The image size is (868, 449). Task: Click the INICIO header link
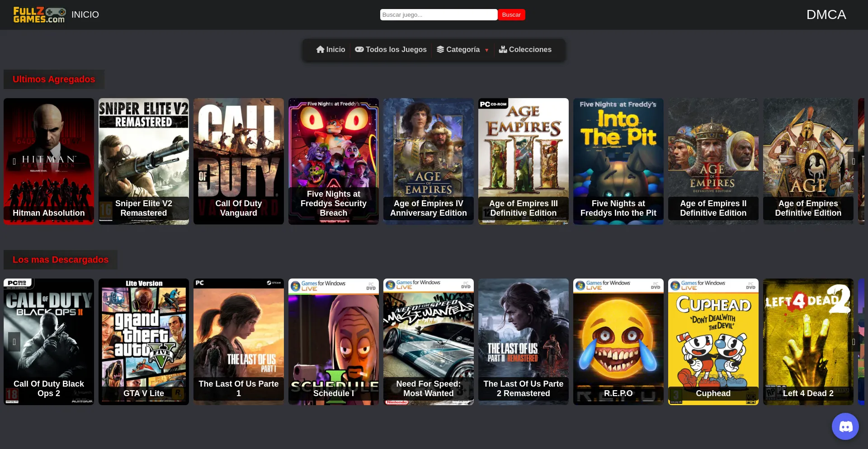point(85,14)
